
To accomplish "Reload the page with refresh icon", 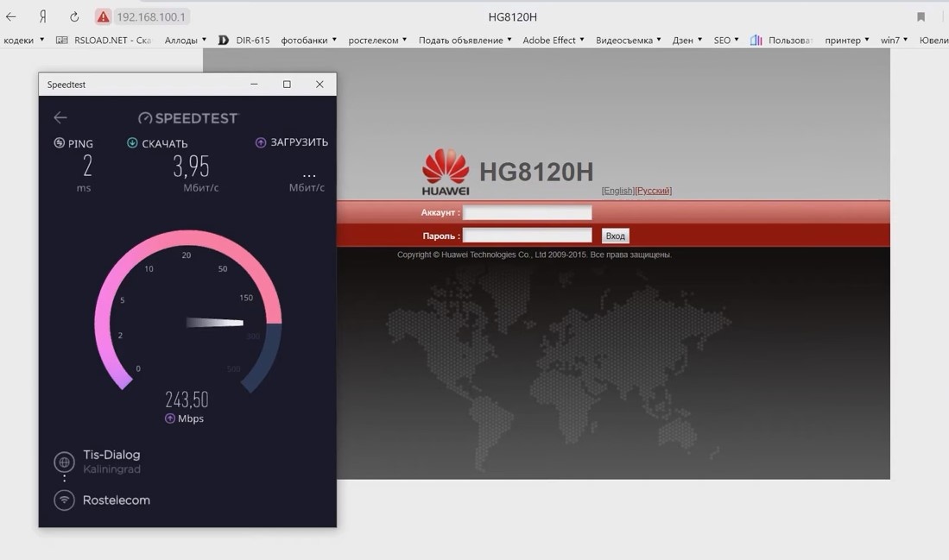I will [x=74, y=17].
